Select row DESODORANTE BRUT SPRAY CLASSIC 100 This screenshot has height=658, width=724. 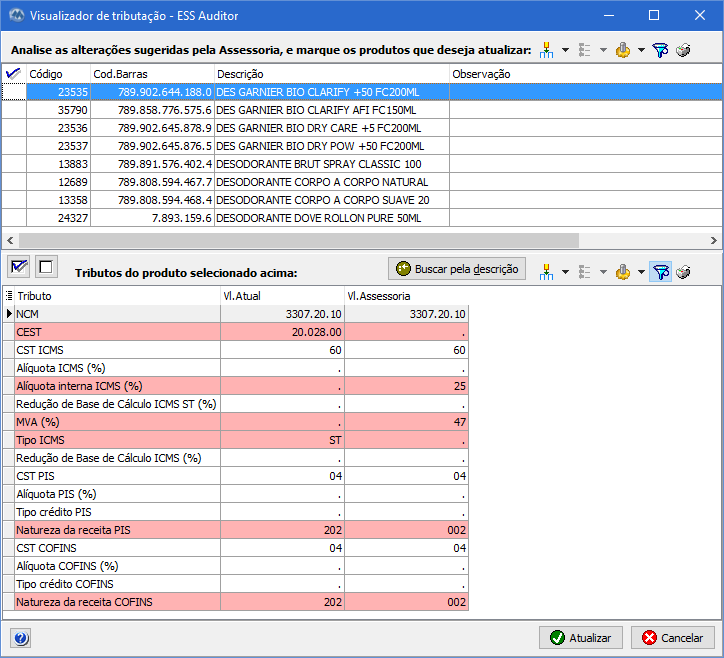click(x=362, y=164)
